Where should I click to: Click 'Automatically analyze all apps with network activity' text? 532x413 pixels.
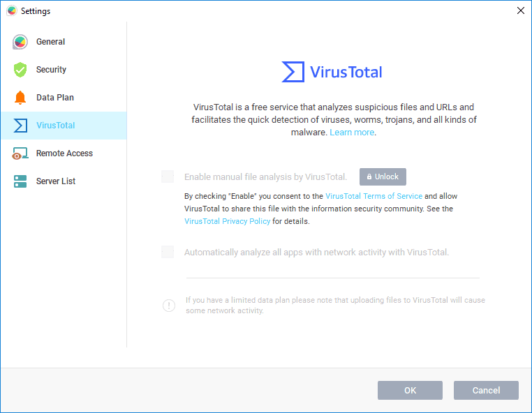click(x=316, y=253)
